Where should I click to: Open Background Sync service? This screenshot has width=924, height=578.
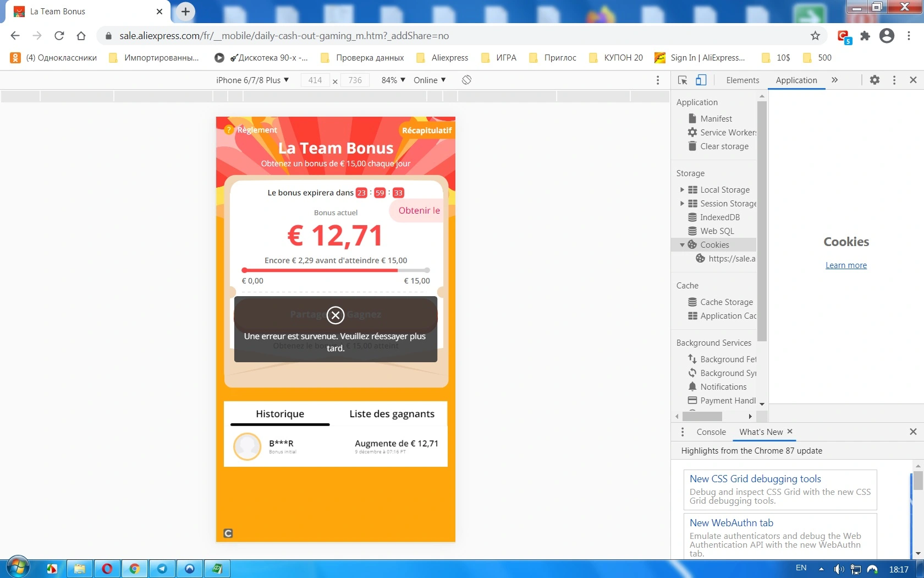click(x=722, y=373)
